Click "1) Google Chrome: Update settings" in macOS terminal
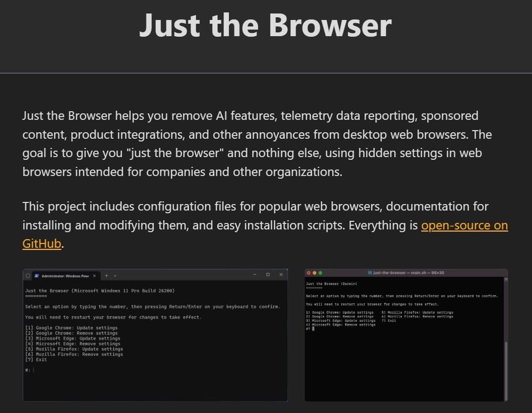This screenshot has height=413, width=532. [339, 312]
